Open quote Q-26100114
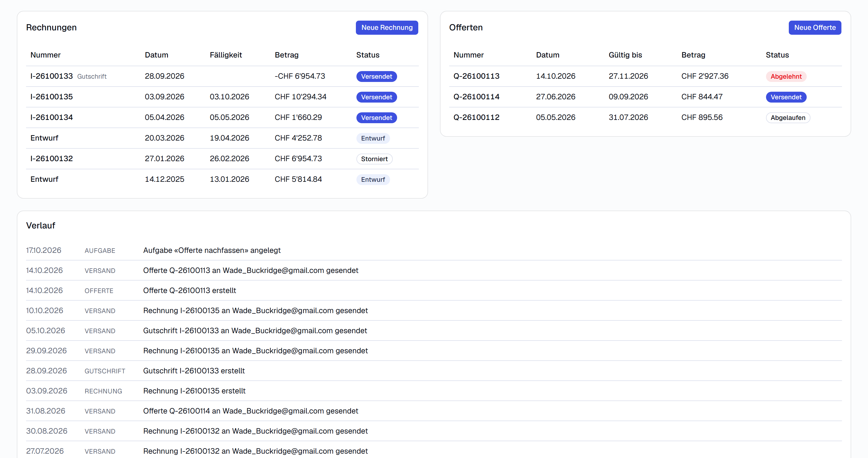This screenshot has height=458, width=868. click(x=645, y=97)
